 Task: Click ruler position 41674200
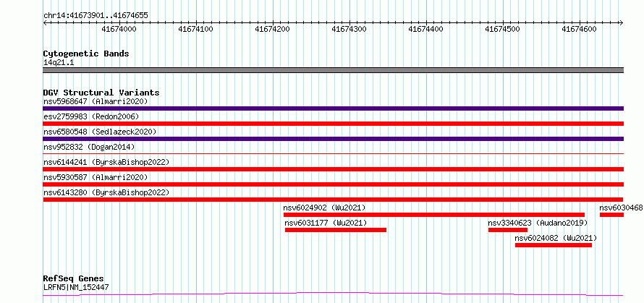273,29
